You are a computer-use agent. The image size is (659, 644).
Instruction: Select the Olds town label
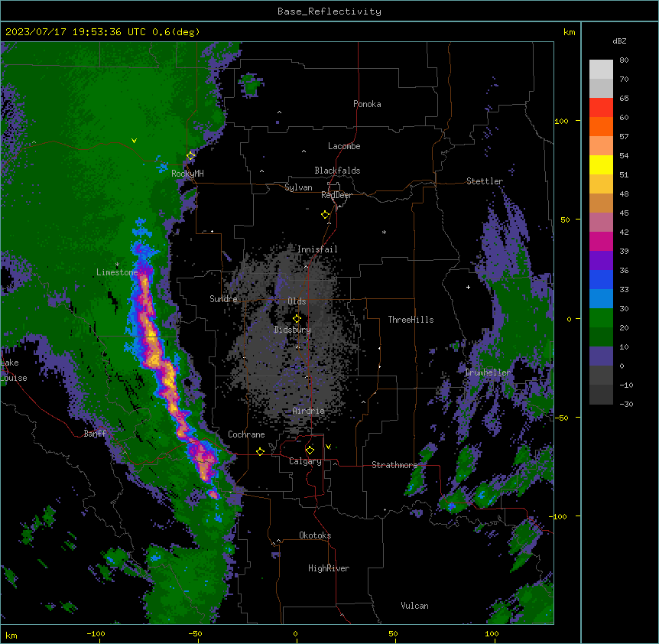point(297,301)
